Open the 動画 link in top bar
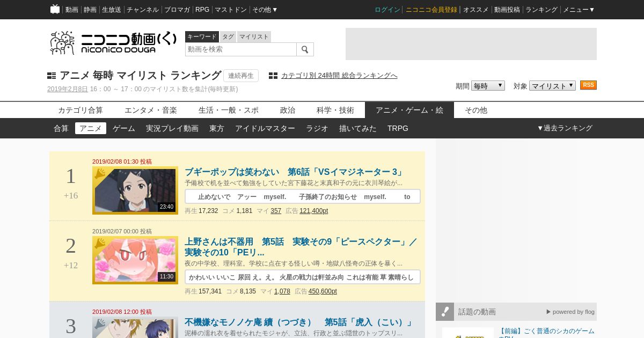 pos(72,10)
